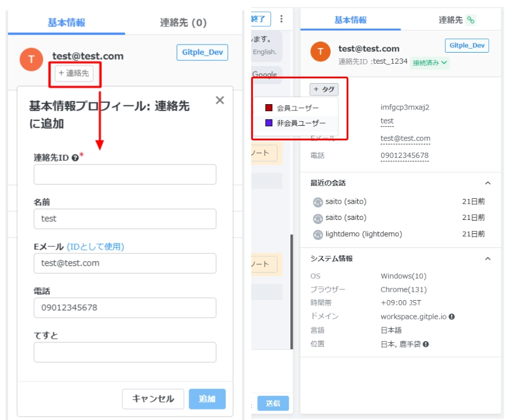Focus the 電話 input field
The height and width of the screenshot is (420, 507).
pos(125,308)
